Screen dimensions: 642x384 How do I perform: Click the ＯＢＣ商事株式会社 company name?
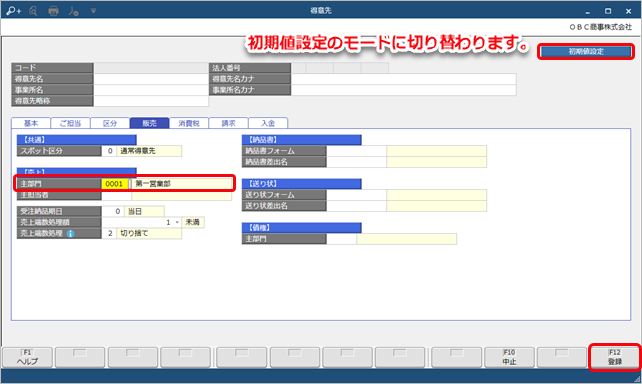tap(601, 27)
